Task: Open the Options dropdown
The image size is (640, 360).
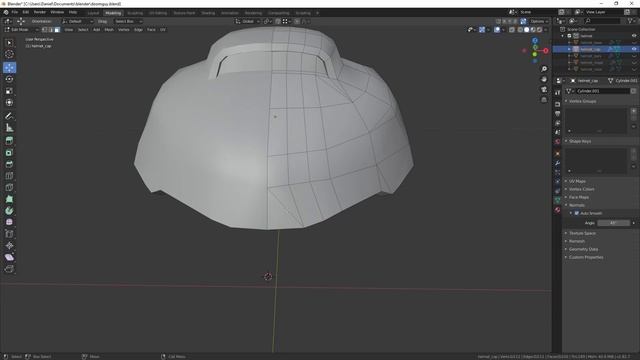Action: 539,21
